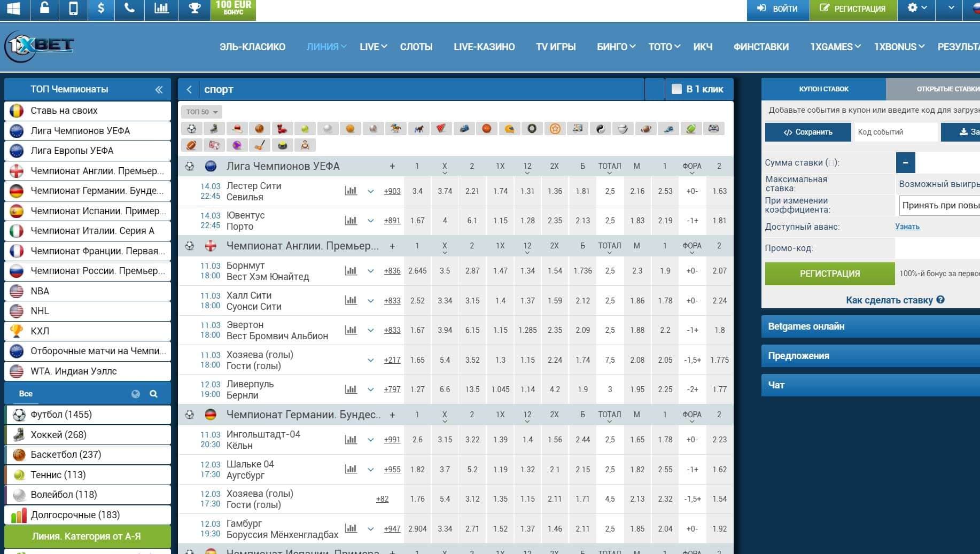Expand markets chevron for Ювентус – Порто
This screenshot has width=980, height=554.
[370, 221]
